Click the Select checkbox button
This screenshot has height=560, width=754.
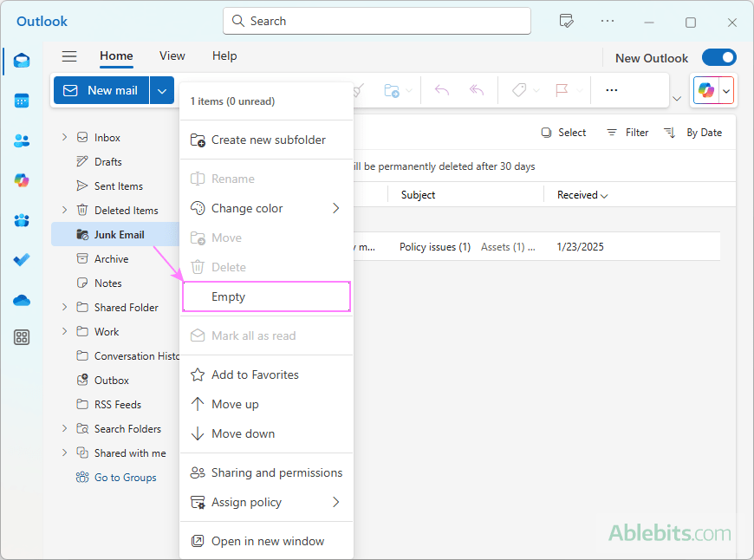pos(563,133)
